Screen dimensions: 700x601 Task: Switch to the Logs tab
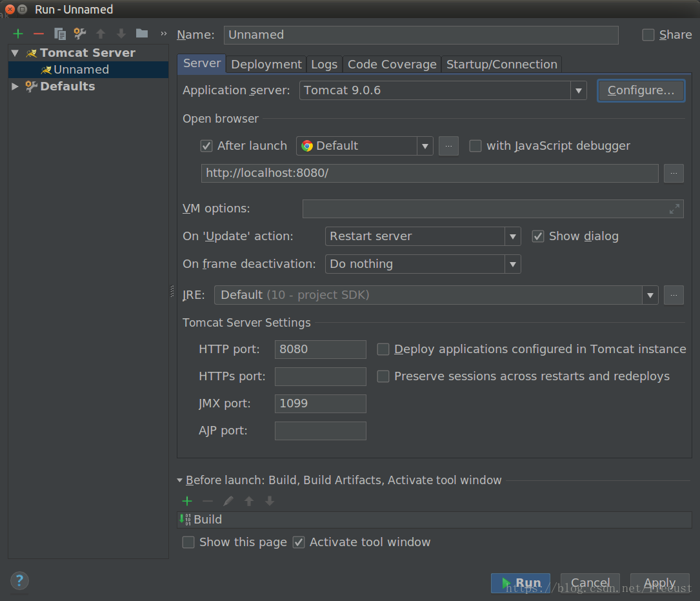click(324, 65)
